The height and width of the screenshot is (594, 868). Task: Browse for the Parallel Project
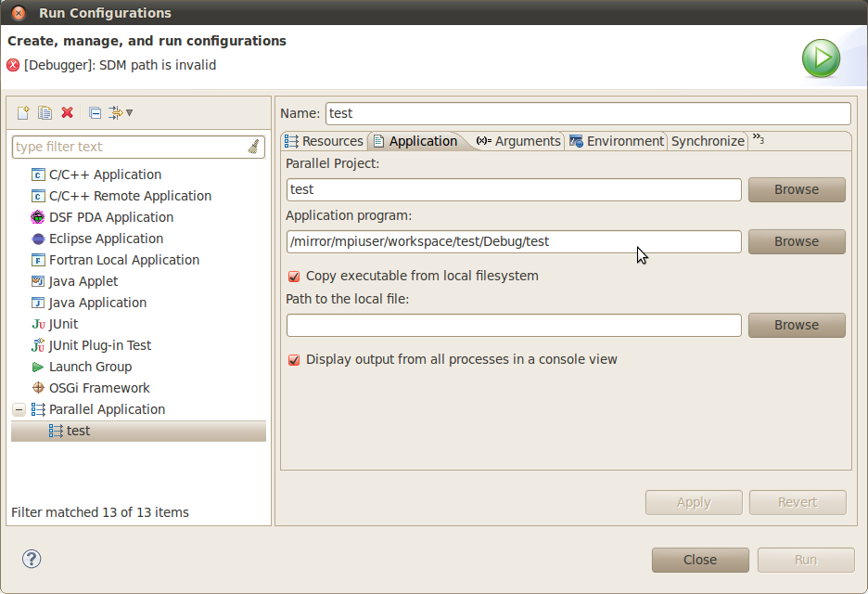(x=797, y=189)
